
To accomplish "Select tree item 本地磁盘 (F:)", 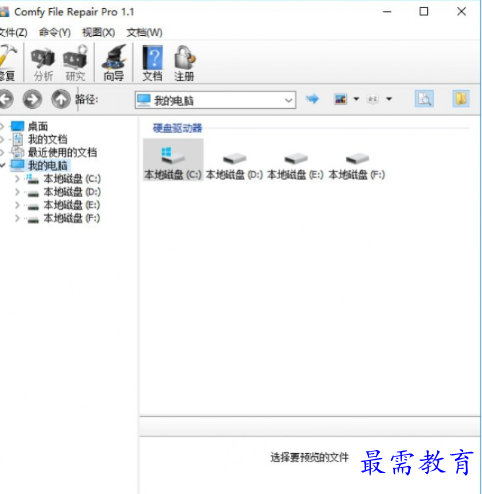I will point(72,219).
